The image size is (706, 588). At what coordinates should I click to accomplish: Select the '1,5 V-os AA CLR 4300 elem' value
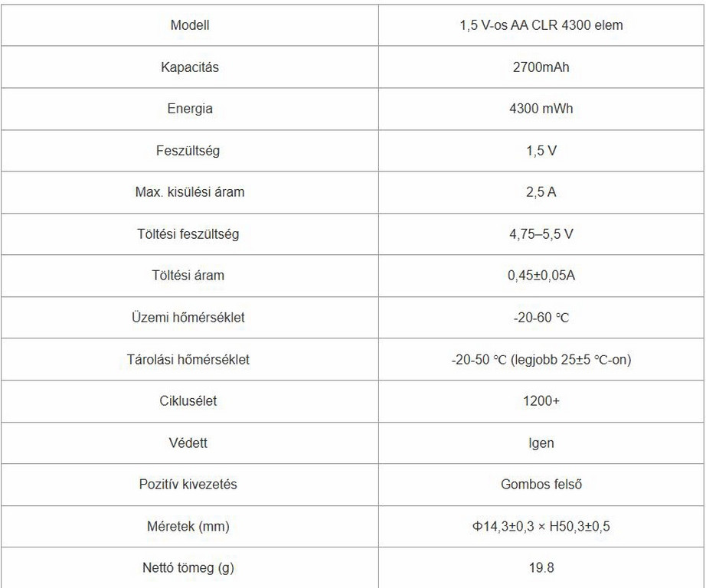[541, 25]
